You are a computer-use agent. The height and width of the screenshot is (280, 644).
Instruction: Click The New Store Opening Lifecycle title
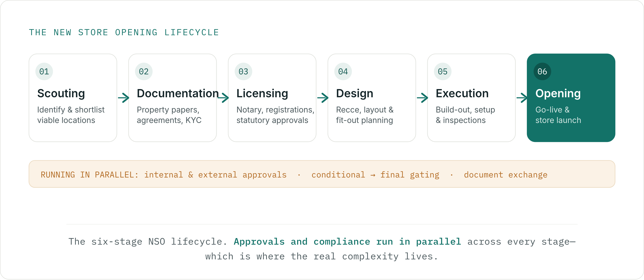pyautogui.click(x=124, y=32)
